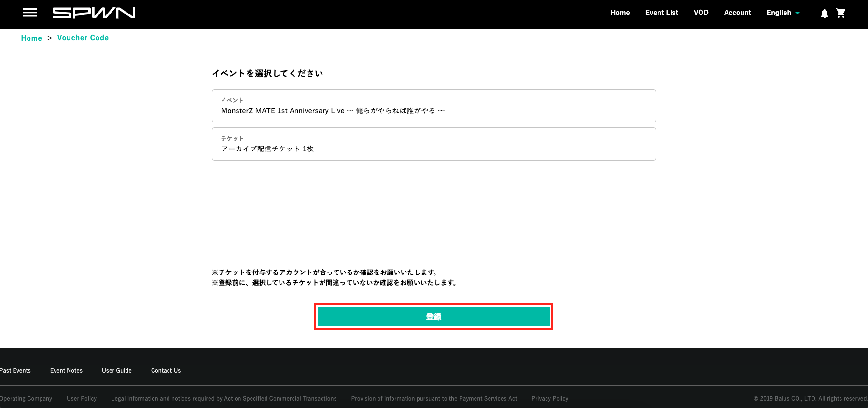868x408 pixels.
Task: Click the 2019 Balus CO., LTD. copyright text
Action: click(811, 399)
